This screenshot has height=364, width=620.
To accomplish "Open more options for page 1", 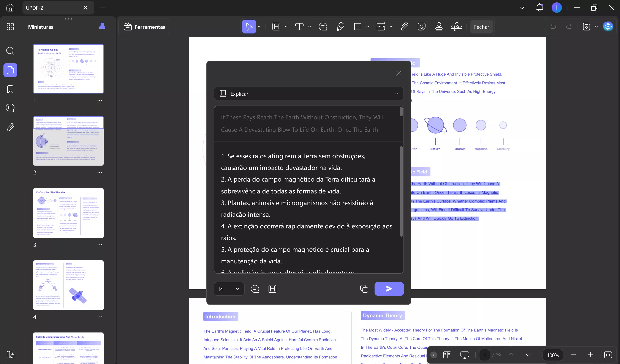I will coord(100,100).
